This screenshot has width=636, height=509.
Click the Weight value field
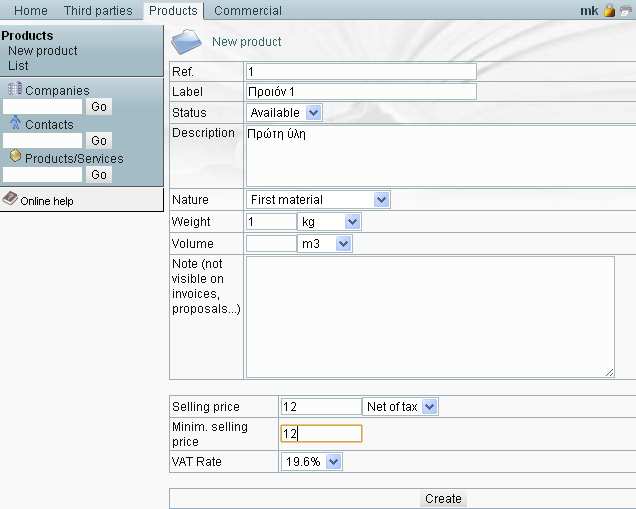coord(271,222)
